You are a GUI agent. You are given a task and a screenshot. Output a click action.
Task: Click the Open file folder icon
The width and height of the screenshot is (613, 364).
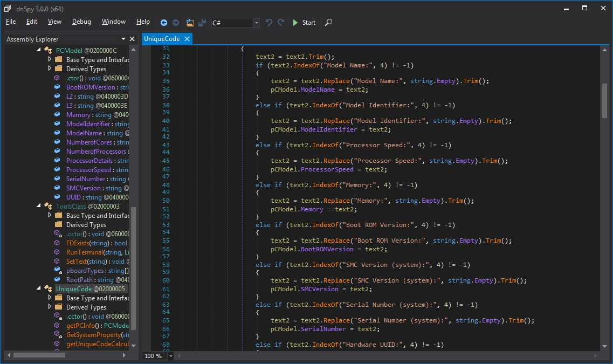click(190, 23)
